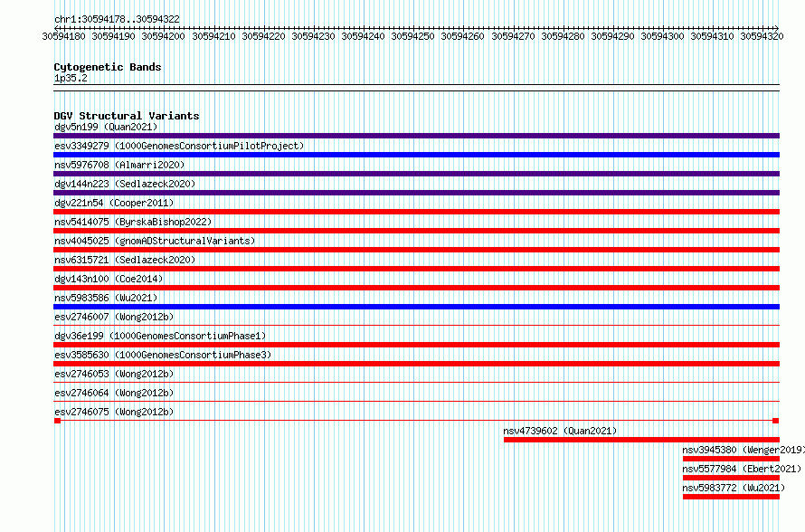Viewport: 805px width, 532px height.
Task: Open nsv5983772 (Wu2021) variant label
Action: point(734,488)
